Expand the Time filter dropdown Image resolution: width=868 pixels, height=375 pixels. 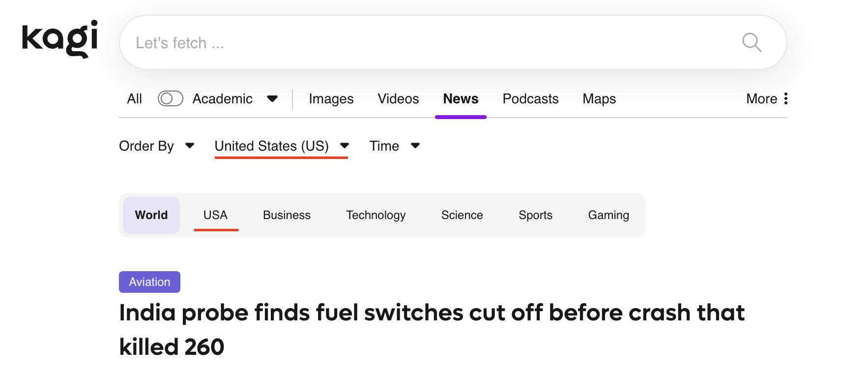point(394,146)
